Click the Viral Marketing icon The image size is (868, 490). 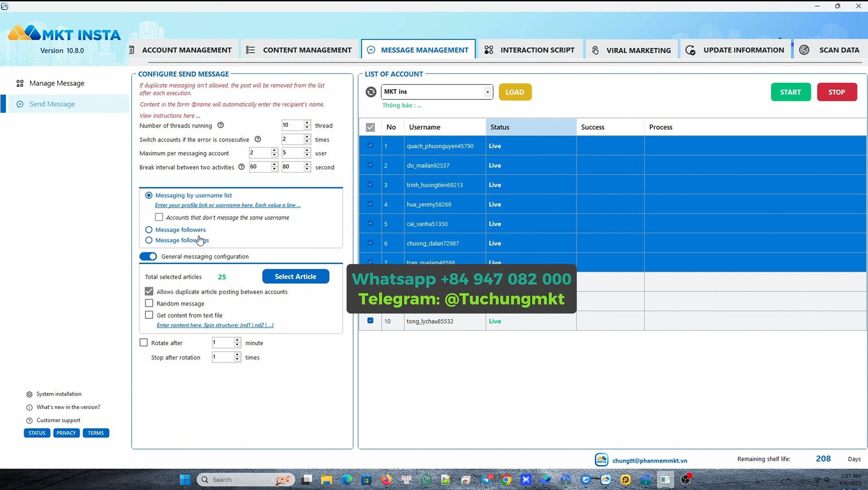coord(595,50)
